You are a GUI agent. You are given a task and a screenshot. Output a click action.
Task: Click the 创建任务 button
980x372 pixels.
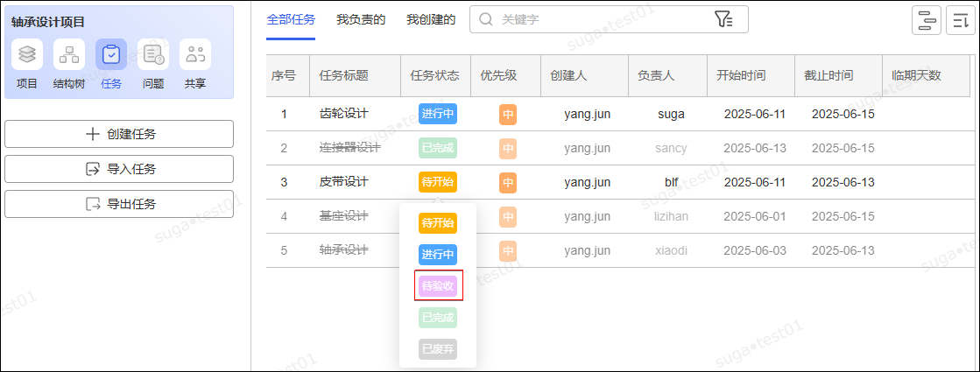119,134
